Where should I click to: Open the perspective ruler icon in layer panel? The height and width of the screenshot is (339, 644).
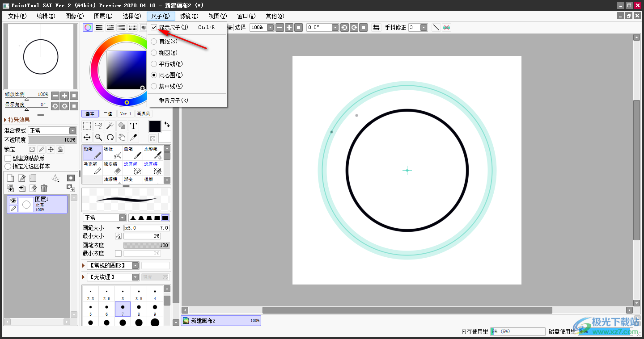[x=55, y=178]
